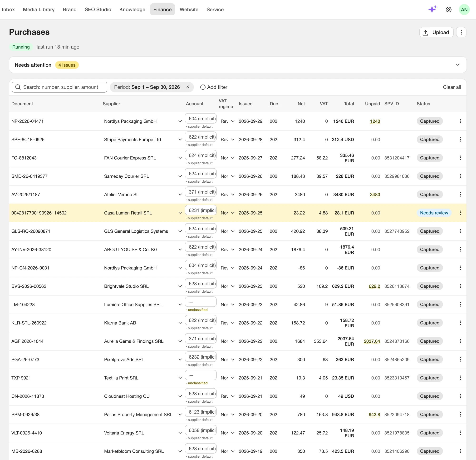Open account selector 6231 for Casa Lumen
The height and width of the screenshot is (460, 476).
(201, 210)
